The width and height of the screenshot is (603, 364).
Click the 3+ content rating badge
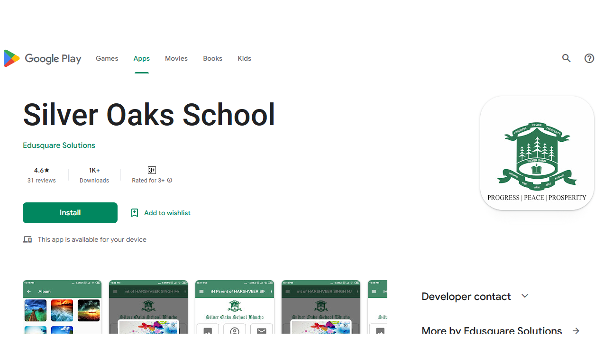152,170
